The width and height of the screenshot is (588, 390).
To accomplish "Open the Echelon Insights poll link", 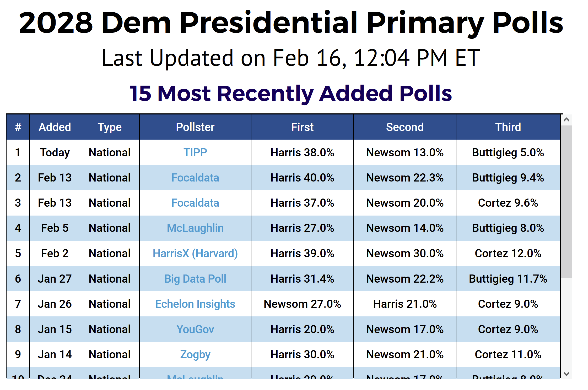I will click(195, 304).
